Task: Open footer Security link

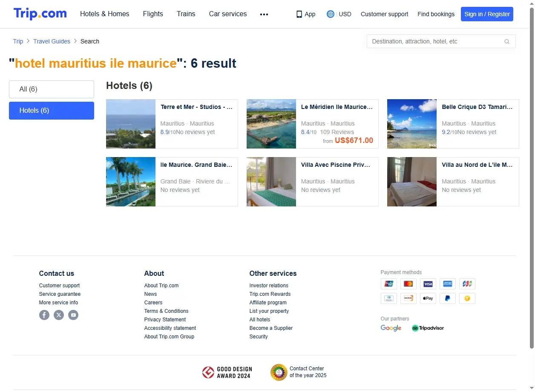Action: pos(259,337)
